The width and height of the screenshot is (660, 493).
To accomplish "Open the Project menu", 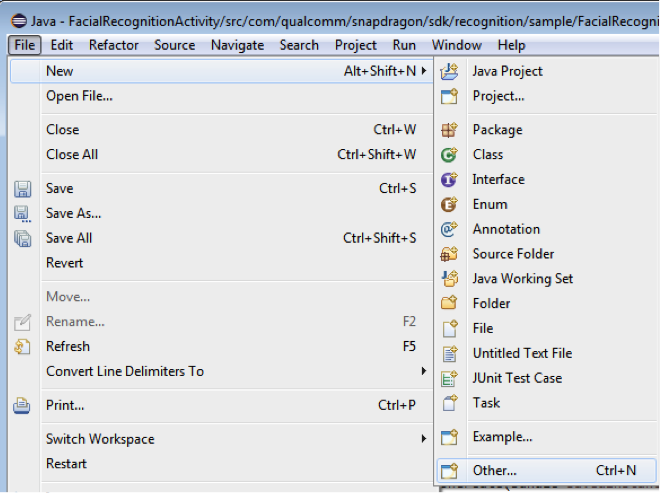I will click(356, 45).
